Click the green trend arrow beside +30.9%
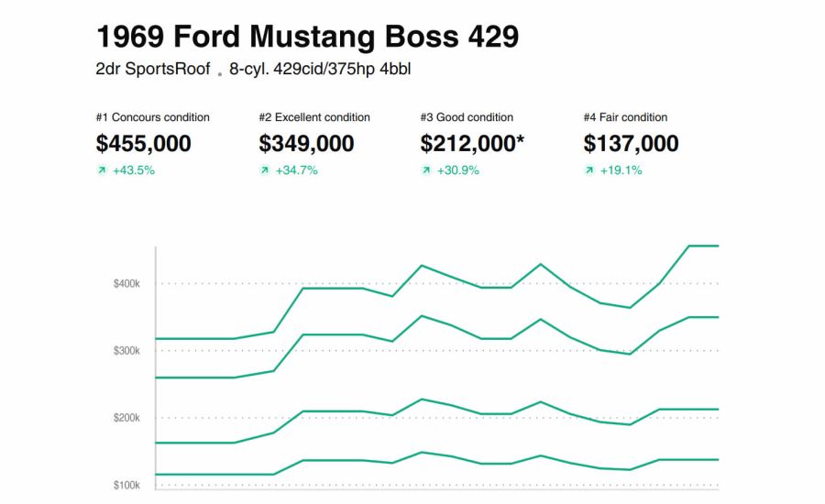 point(425,170)
